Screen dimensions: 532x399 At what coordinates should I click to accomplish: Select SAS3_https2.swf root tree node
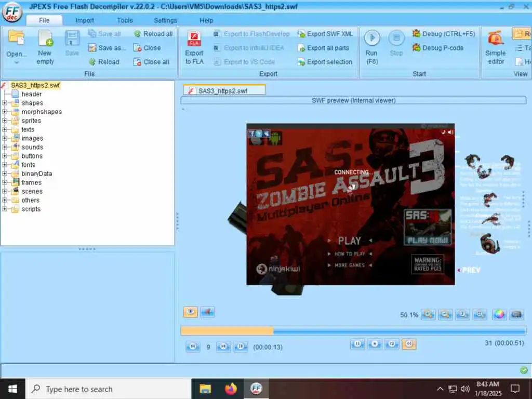[x=35, y=85]
